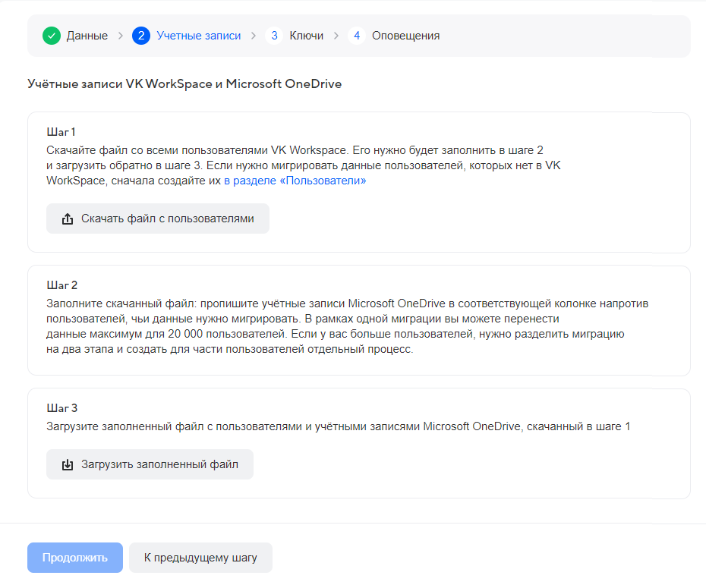The width and height of the screenshot is (706, 588).
Task: Click the chevron between Учетные записи and Ключи
Action: coord(253,36)
